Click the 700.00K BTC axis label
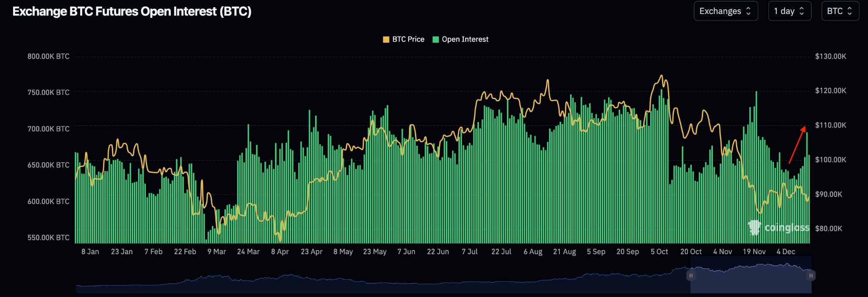 pyautogui.click(x=48, y=129)
